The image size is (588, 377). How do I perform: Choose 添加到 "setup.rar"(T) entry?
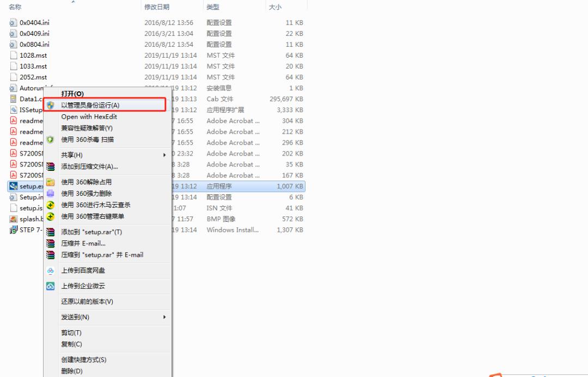[x=91, y=232]
